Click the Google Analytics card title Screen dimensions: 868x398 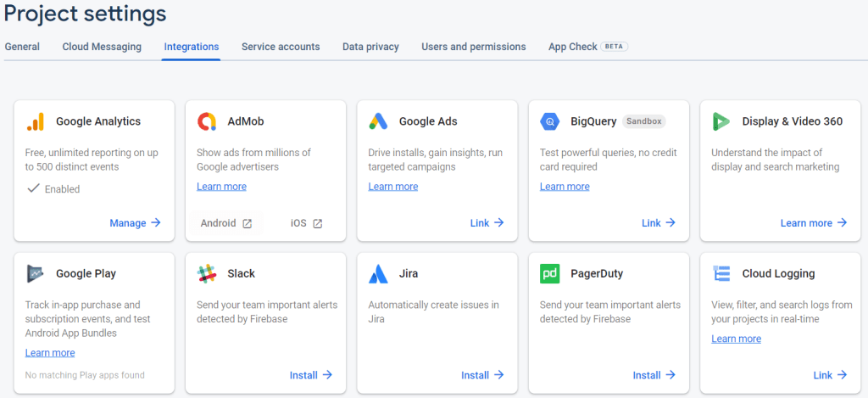pos(98,121)
